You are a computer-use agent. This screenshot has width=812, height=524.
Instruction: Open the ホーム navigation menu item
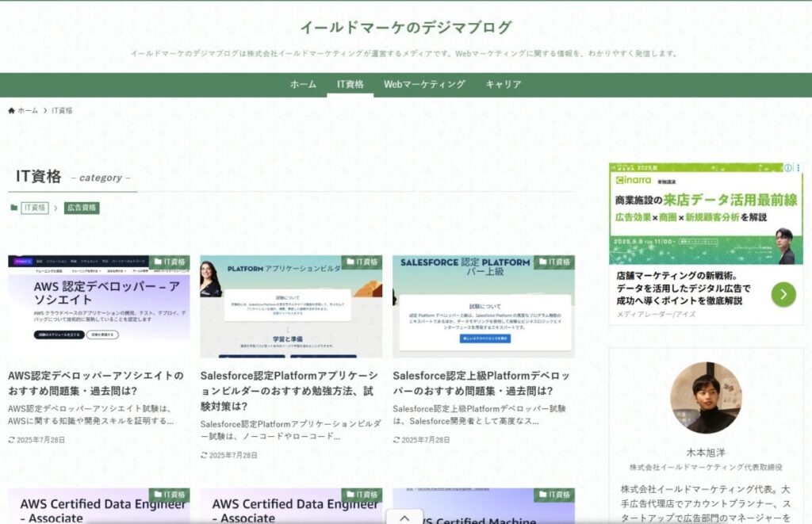[x=303, y=84]
